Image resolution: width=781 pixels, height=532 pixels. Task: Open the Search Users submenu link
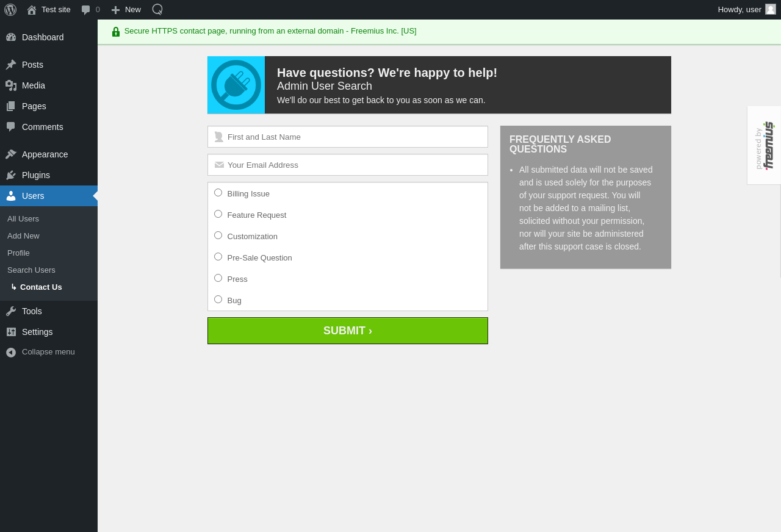(x=31, y=270)
